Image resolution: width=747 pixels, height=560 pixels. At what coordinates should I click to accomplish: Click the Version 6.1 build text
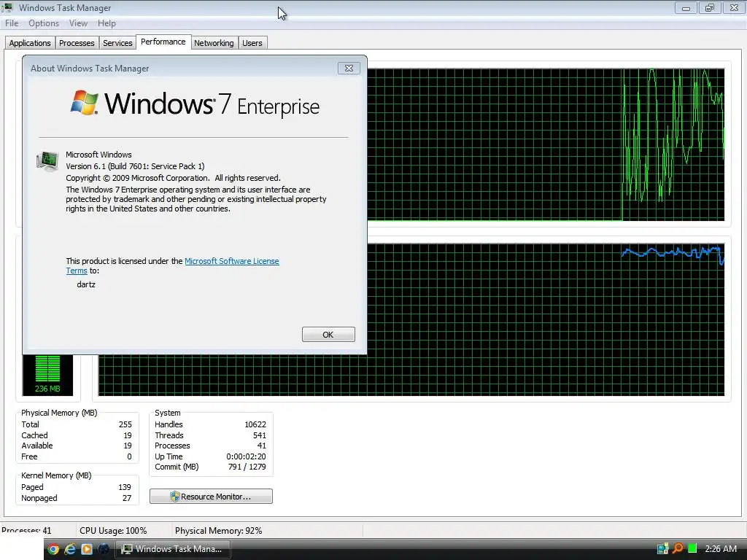pos(135,166)
